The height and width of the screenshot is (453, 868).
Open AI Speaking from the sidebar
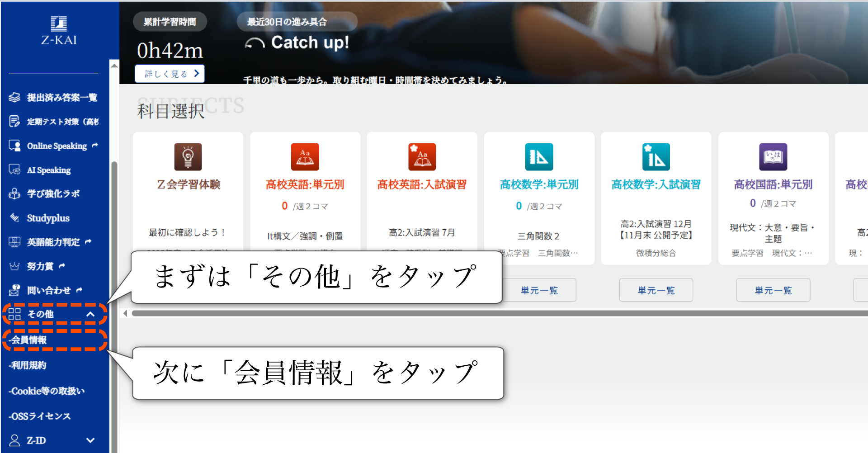point(48,170)
